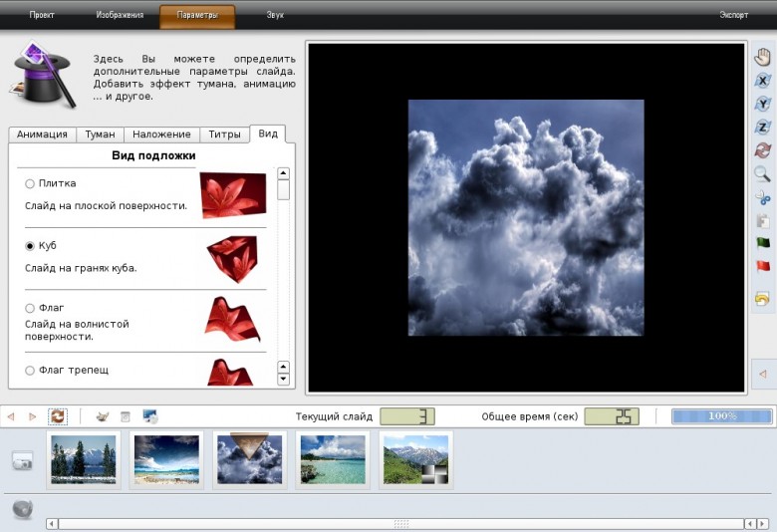Click the paste clipboard icon
The height and width of the screenshot is (532, 777).
pyautogui.click(x=763, y=220)
